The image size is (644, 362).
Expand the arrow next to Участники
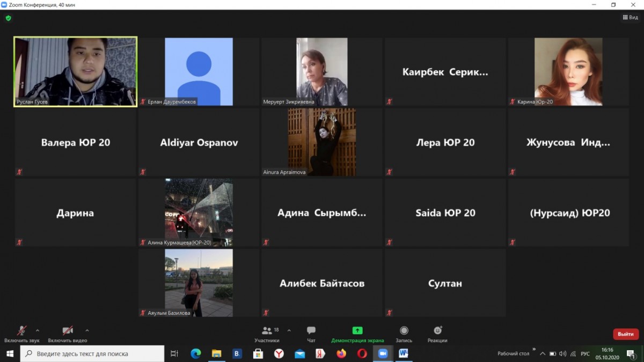click(289, 330)
